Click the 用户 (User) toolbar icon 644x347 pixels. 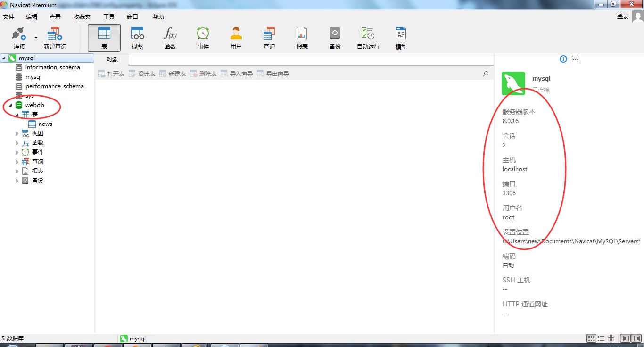click(x=236, y=38)
